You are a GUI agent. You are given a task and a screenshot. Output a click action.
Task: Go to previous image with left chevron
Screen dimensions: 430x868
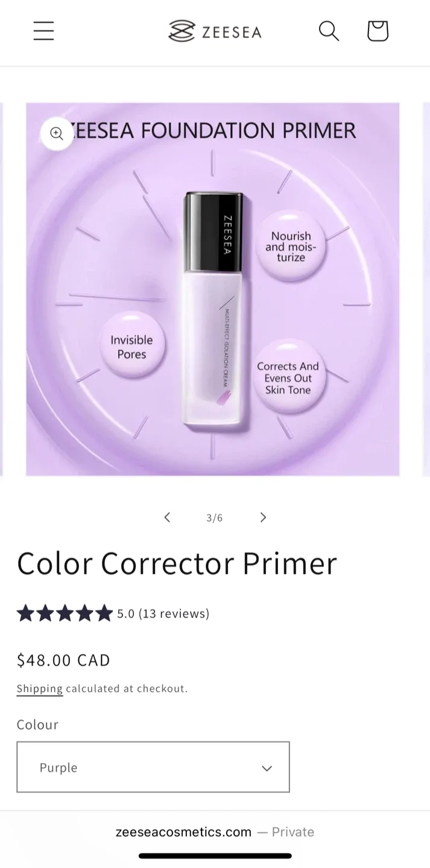[167, 517]
